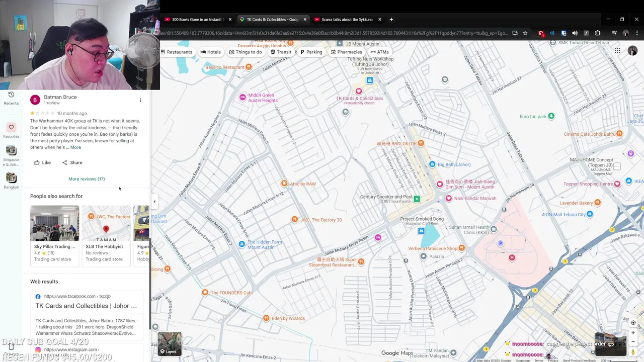Select the Nasi Kandar Marwah pin
The image size is (644, 362).
click(448, 198)
